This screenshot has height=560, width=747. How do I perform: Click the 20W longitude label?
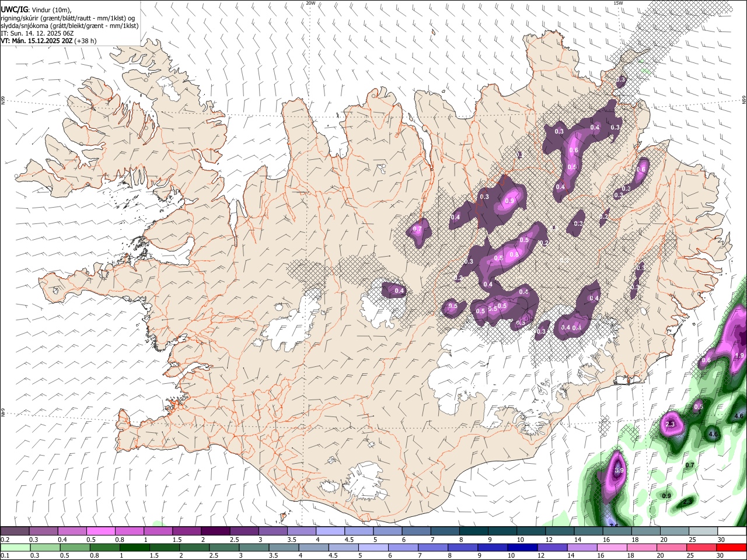point(310,3)
